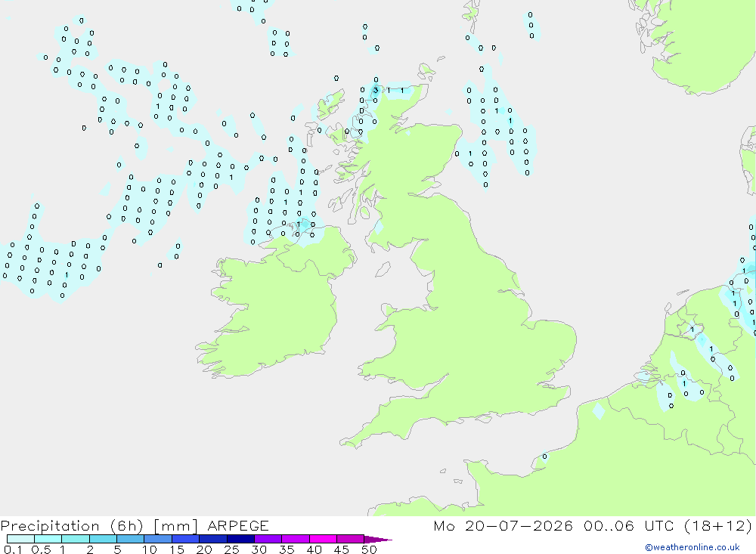This screenshot has height=554, width=756.
Task: Click the legend label '45'
Action: [342, 549]
